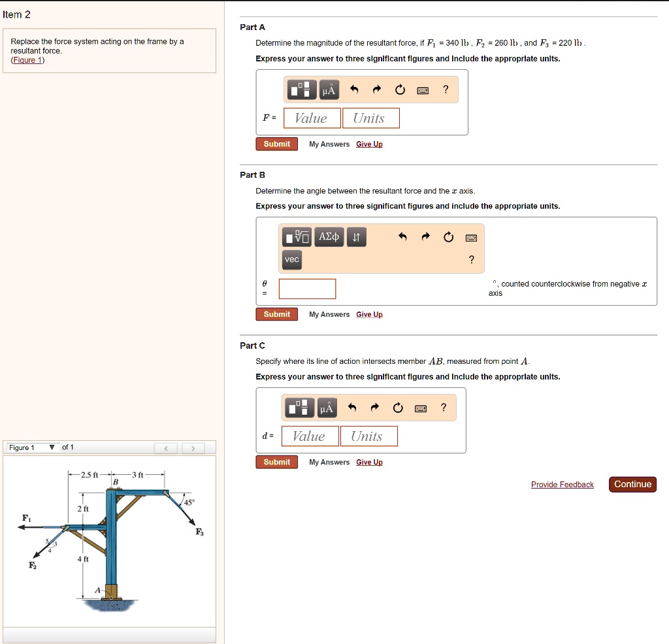Go to previous figure arrow

166,448
